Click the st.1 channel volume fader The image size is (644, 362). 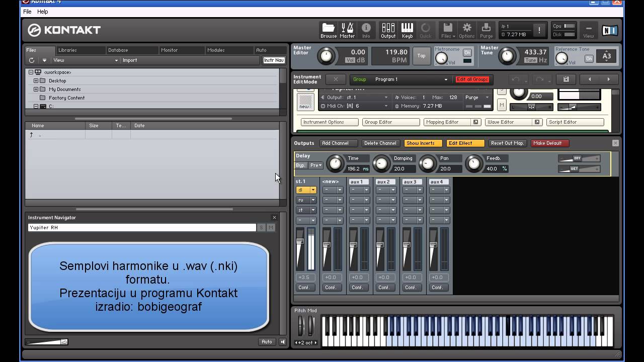click(x=300, y=242)
